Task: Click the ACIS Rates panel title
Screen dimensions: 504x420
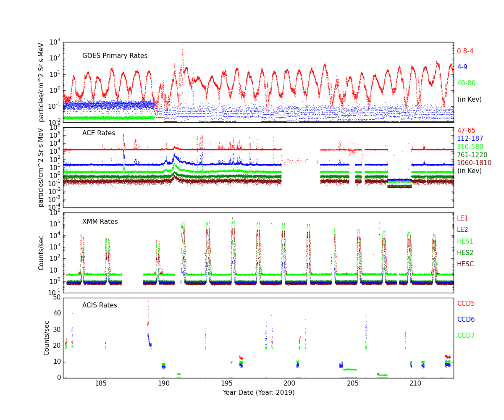Action: click(x=100, y=305)
